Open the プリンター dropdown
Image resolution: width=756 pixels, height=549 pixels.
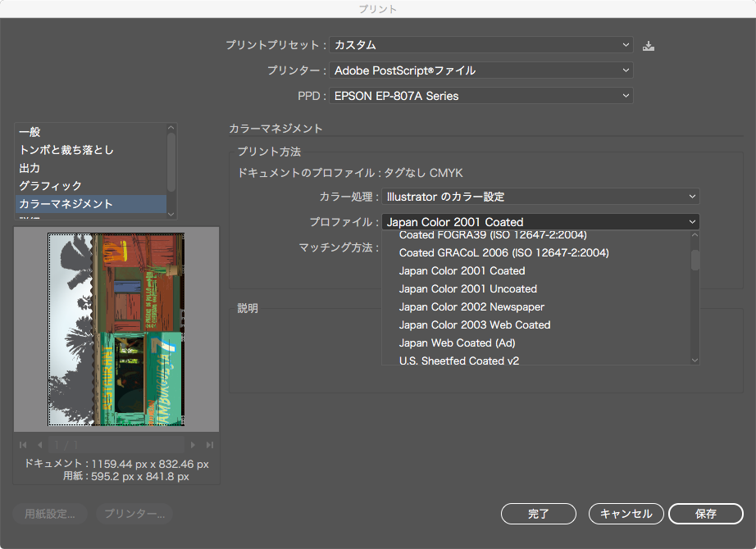480,70
